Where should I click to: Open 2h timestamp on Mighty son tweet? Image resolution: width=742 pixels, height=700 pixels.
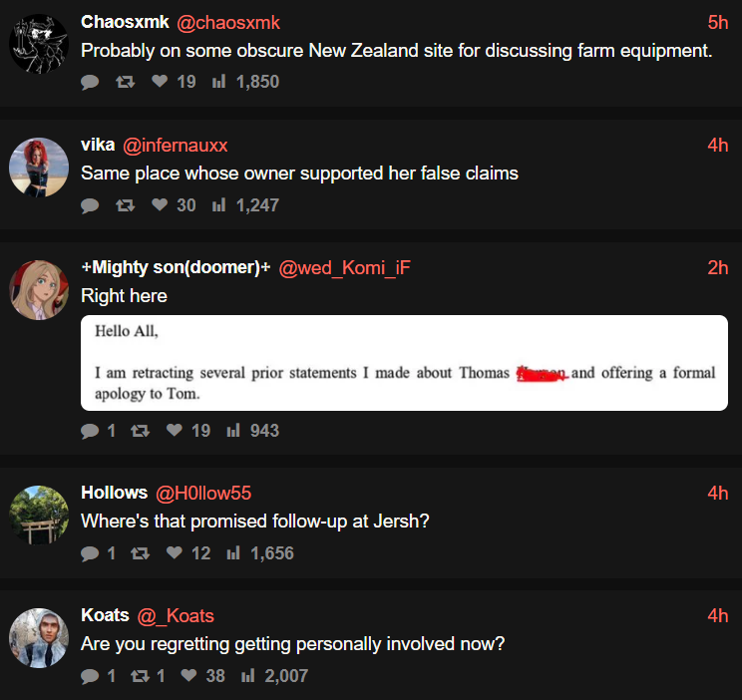718,268
